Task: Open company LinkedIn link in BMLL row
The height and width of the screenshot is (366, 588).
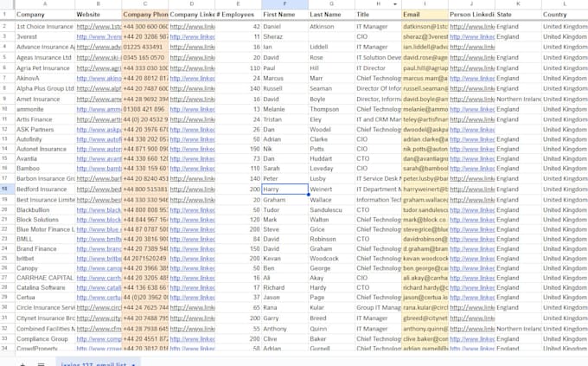Action: click(x=192, y=239)
